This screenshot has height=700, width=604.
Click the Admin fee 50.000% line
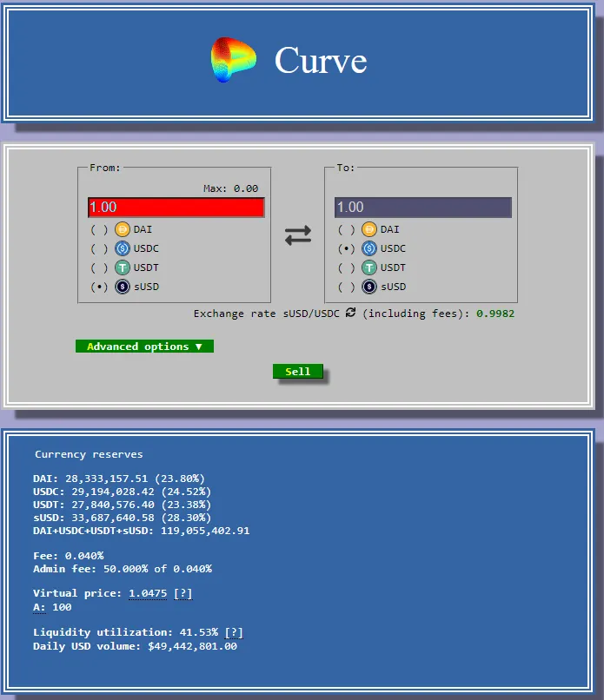(123, 569)
